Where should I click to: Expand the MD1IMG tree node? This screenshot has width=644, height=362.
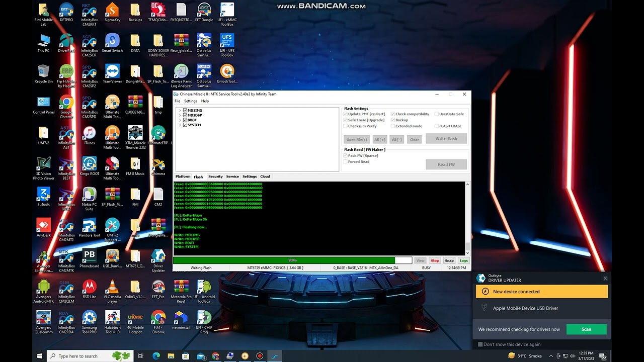180,110
